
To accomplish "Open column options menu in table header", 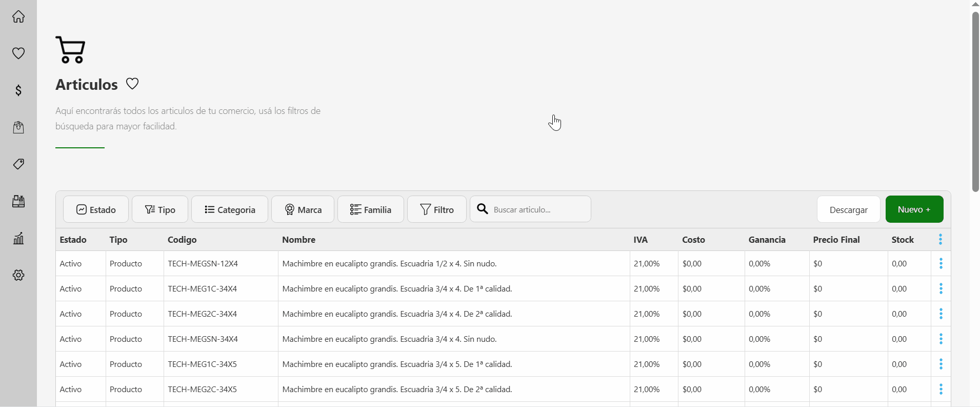I will 941,239.
